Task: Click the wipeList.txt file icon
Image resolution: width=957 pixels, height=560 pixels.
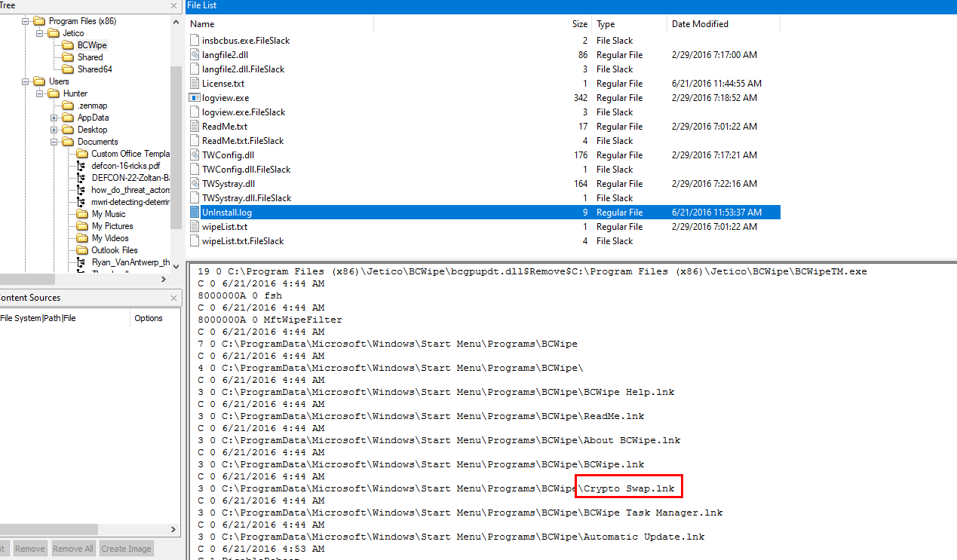Action: tap(195, 227)
